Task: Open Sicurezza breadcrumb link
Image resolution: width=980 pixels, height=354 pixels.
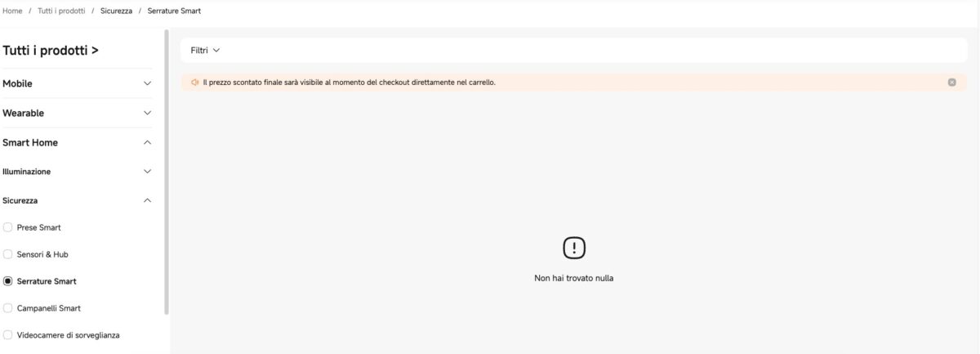Action: [x=116, y=11]
